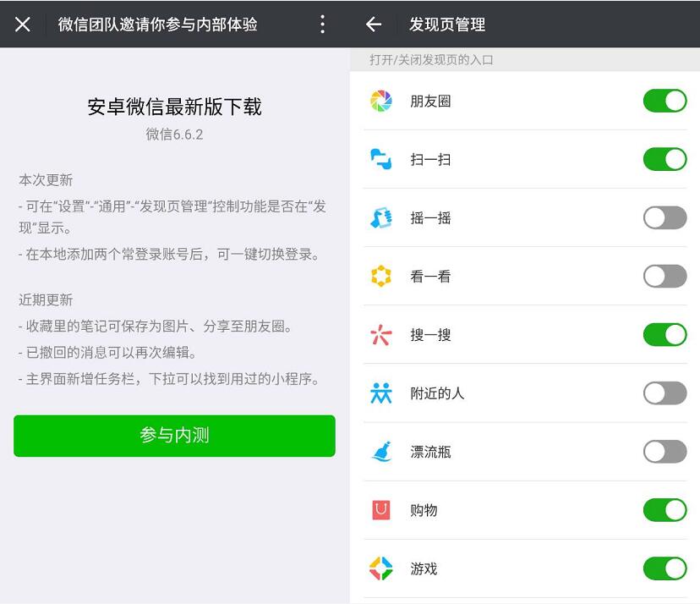Screen dimensions: 700x604
Task: Enable the 附近的人 switch
Action: click(x=664, y=393)
